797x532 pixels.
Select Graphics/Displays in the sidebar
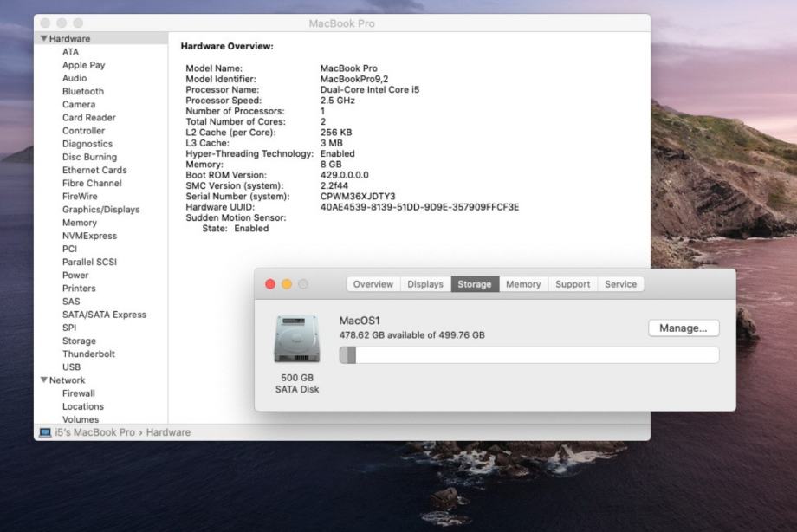[100, 209]
